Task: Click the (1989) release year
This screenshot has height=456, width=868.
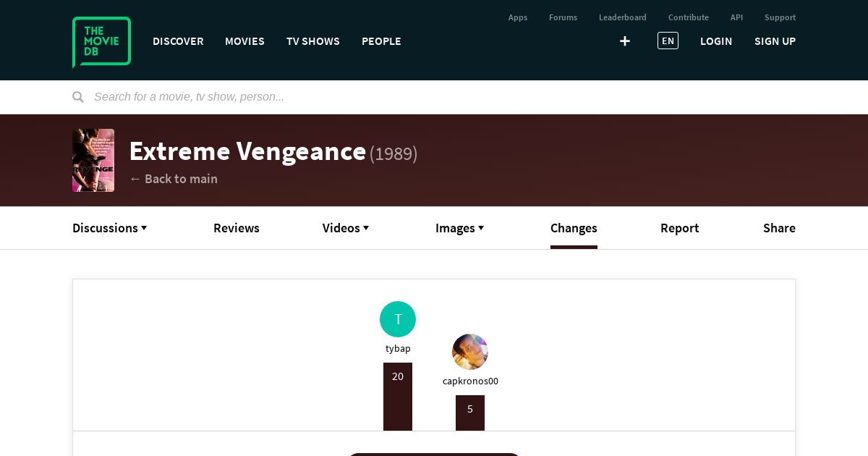Action: 393,153
